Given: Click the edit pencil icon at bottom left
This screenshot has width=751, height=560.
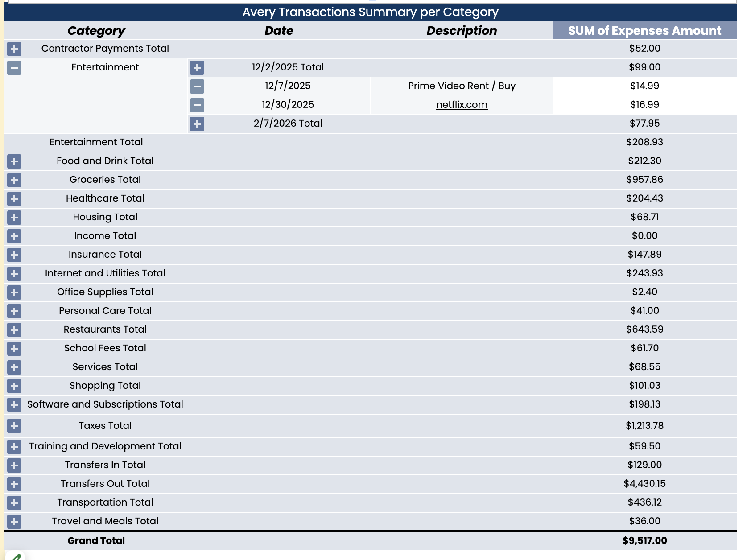Looking at the screenshot, I should pos(16,556).
